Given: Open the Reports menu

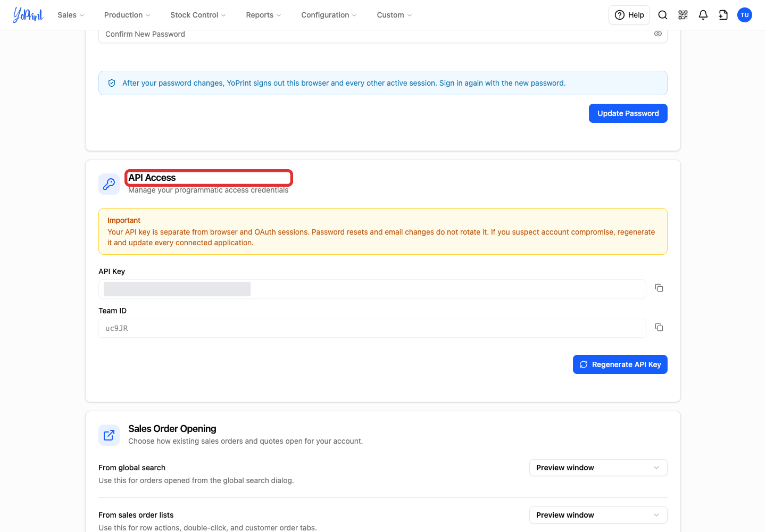Looking at the screenshot, I should click(x=263, y=15).
